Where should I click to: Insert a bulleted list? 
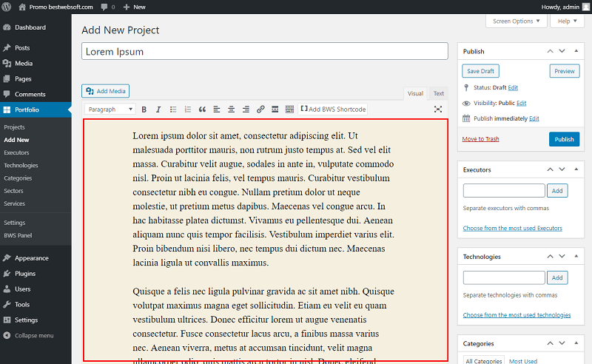[x=173, y=109]
